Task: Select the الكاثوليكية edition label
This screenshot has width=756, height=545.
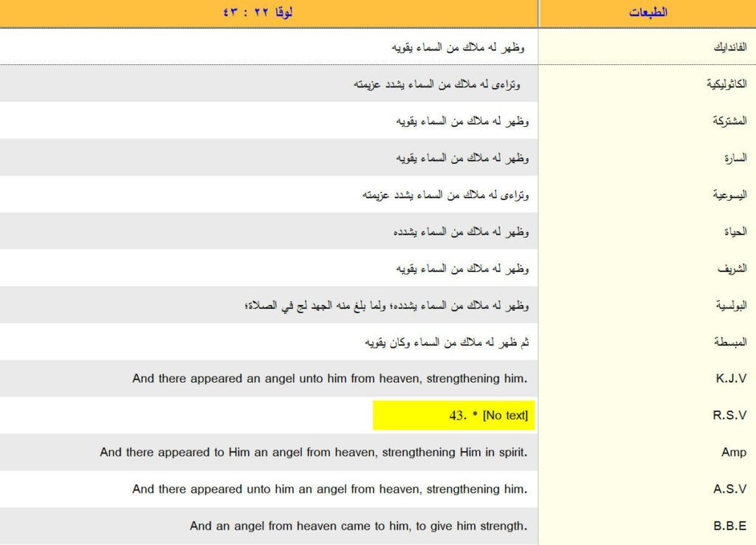Action: tap(726, 84)
